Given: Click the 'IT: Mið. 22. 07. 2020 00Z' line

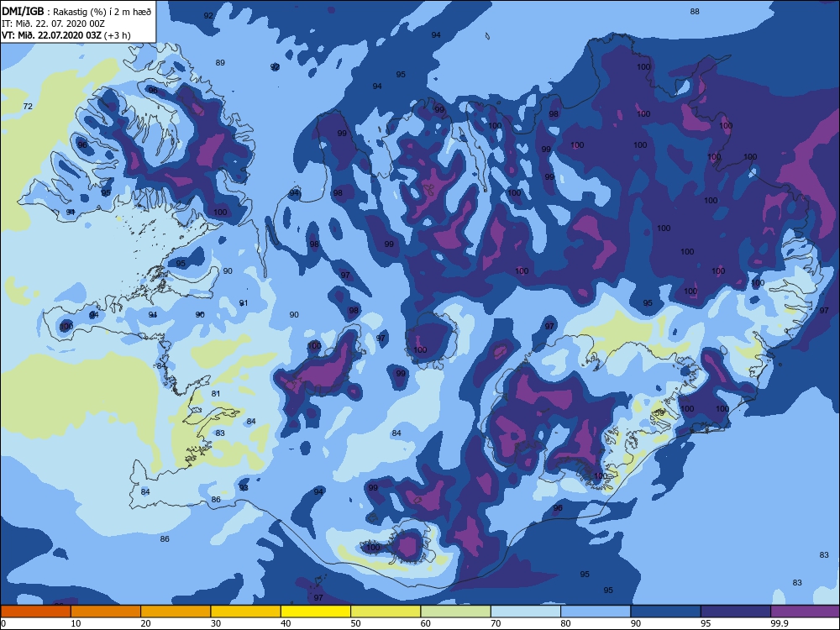Looking at the screenshot, I should 53,24.
